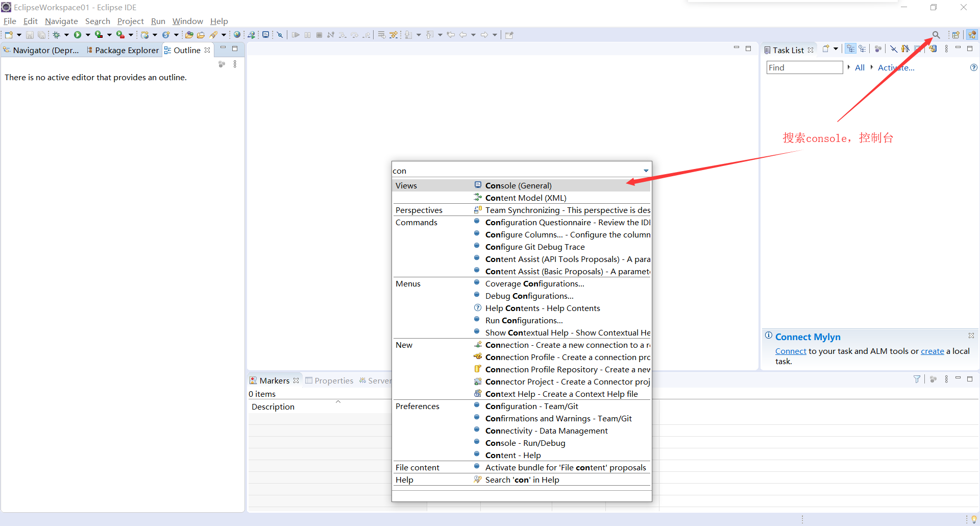980x526 pixels.
Task: Toggle Scheduled presentation in Task List
Action: [x=862, y=49]
